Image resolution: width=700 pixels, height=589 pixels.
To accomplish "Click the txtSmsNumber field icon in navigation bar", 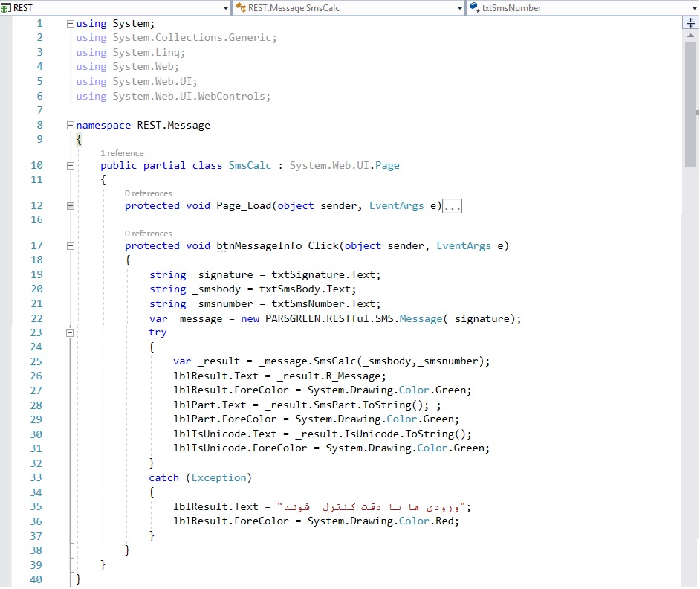I will (x=473, y=8).
